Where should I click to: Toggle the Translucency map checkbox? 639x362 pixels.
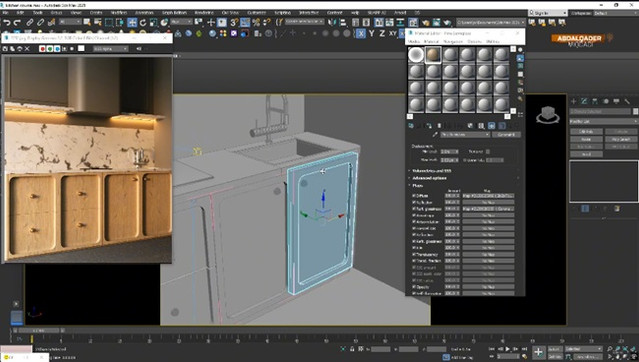coord(414,254)
